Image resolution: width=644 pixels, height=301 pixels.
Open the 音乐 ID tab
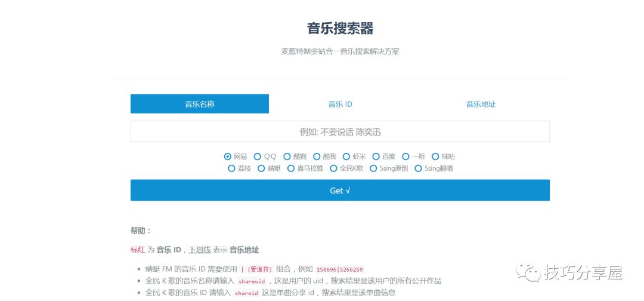340,104
